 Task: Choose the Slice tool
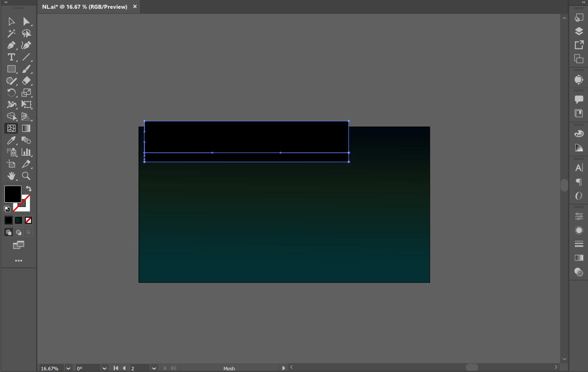coord(26,164)
